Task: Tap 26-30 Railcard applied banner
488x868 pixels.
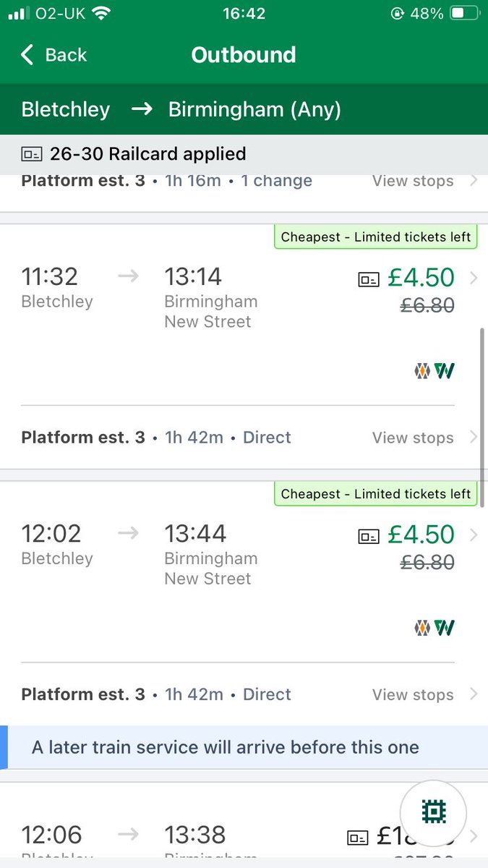Action: (x=147, y=154)
